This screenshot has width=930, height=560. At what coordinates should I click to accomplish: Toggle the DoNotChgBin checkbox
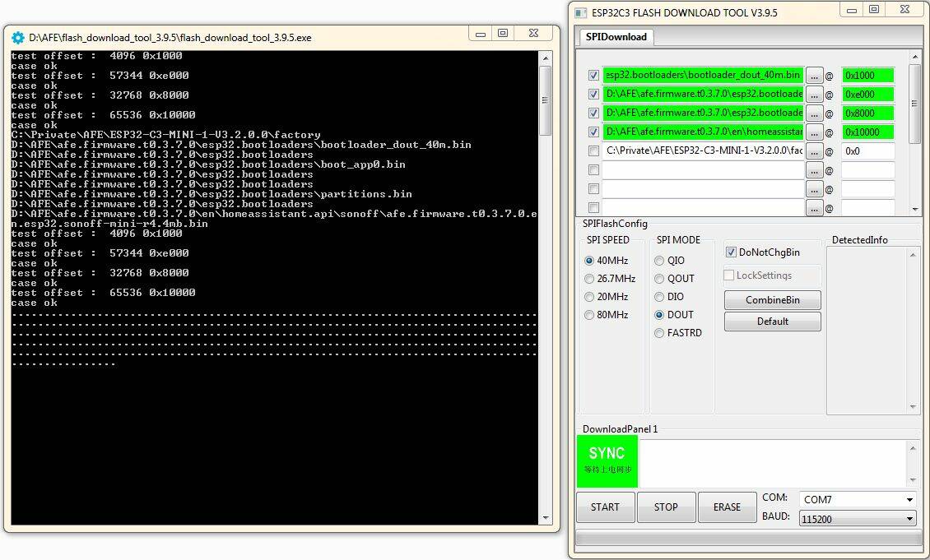tap(731, 252)
